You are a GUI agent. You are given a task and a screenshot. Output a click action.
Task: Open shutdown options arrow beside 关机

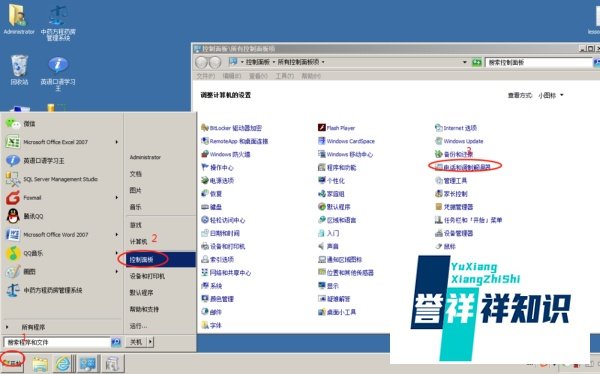[x=150, y=342]
